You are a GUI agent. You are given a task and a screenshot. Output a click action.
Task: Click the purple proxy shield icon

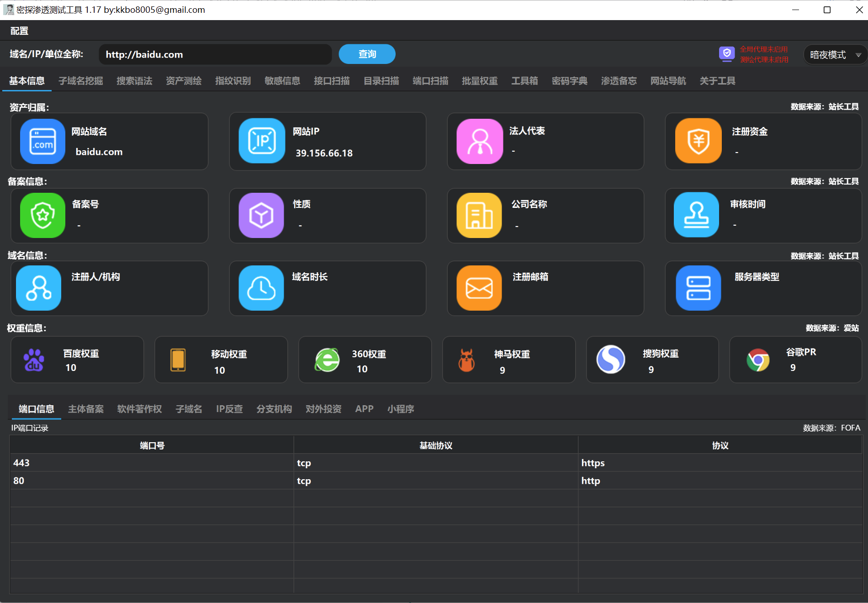pos(727,54)
